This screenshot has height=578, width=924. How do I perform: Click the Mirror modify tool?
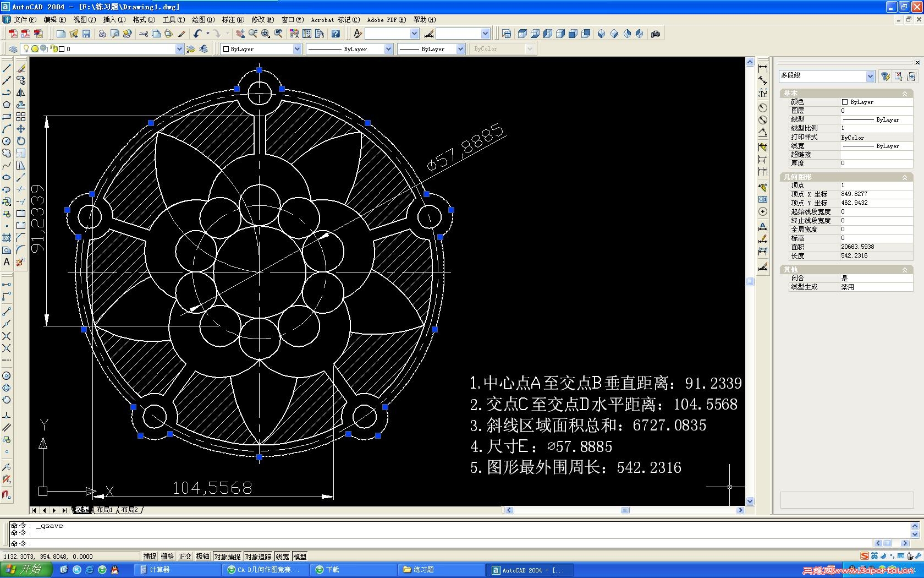point(21,92)
